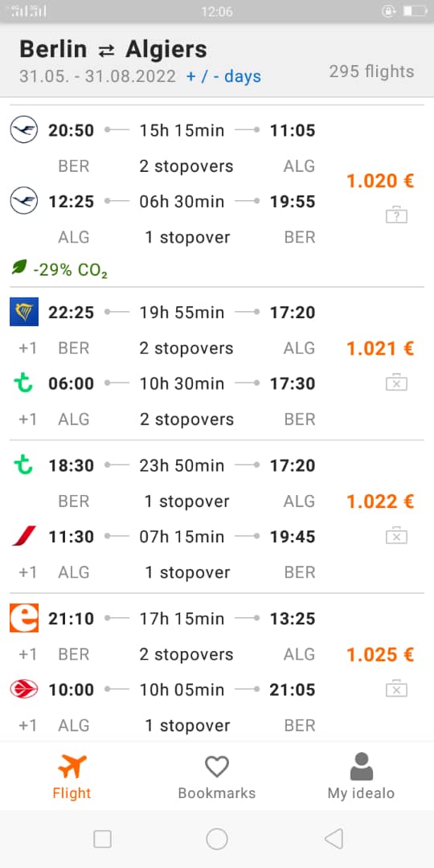The height and width of the screenshot is (868, 434).
Task: Tap the Air France logo on the 11:30 flight
Action: click(24, 536)
